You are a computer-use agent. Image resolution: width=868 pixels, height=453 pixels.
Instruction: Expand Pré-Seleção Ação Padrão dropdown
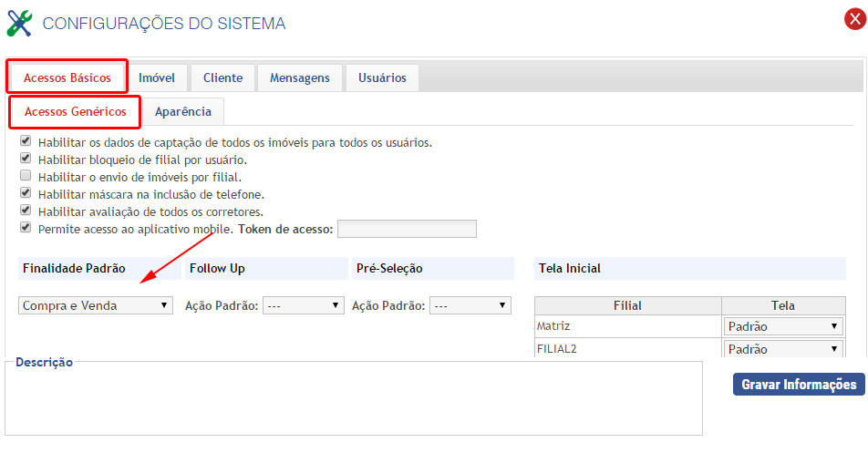[x=470, y=306]
